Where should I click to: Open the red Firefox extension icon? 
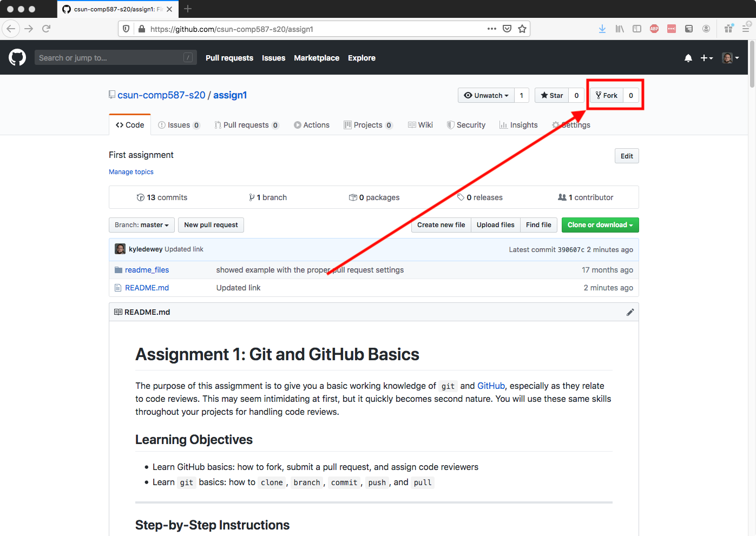pyautogui.click(x=672, y=29)
